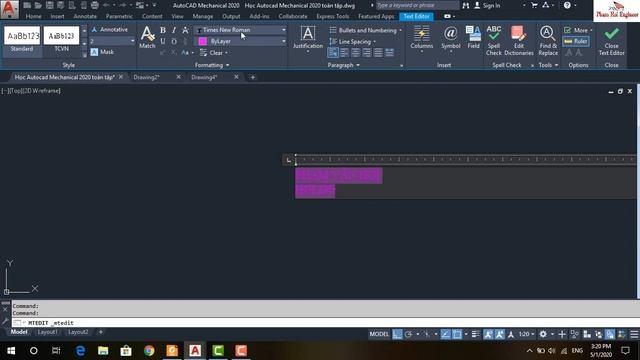Open the Help question mark icon

point(567,5)
